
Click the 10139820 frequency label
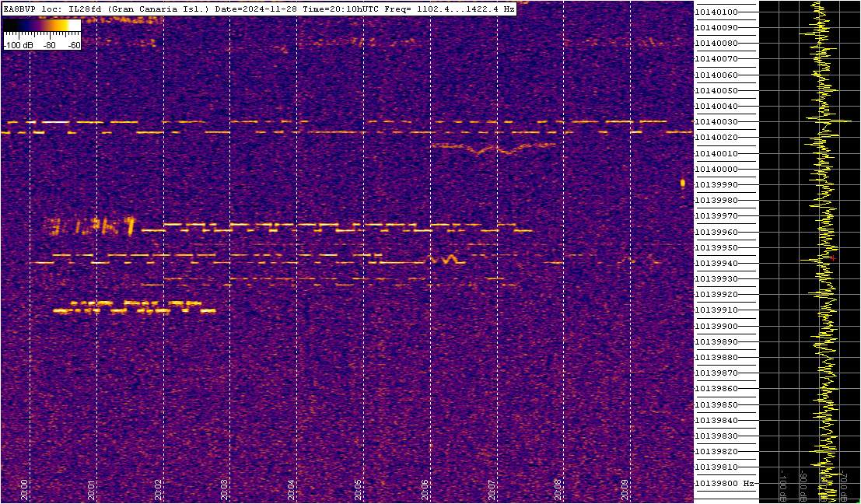(716, 452)
